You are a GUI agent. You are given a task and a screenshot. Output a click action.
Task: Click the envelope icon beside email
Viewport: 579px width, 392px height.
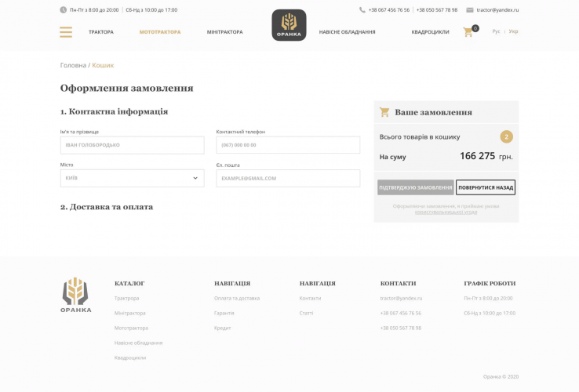tap(469, 10)
